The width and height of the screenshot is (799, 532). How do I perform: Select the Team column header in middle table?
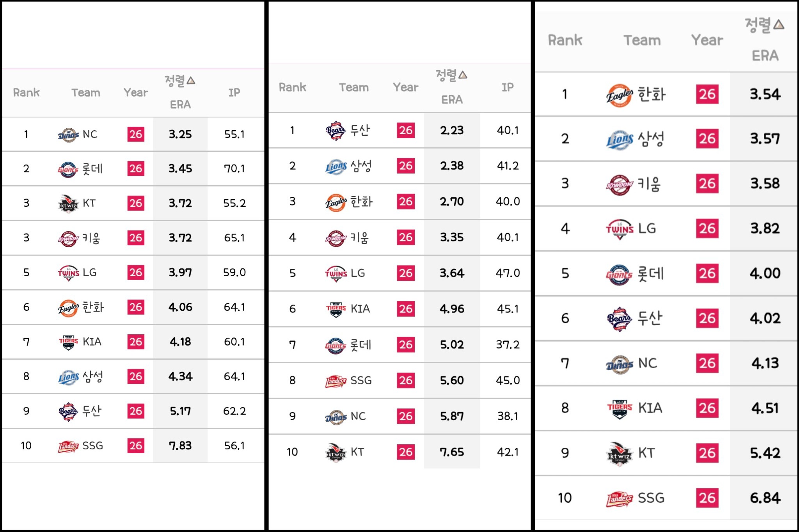[354, 87]
